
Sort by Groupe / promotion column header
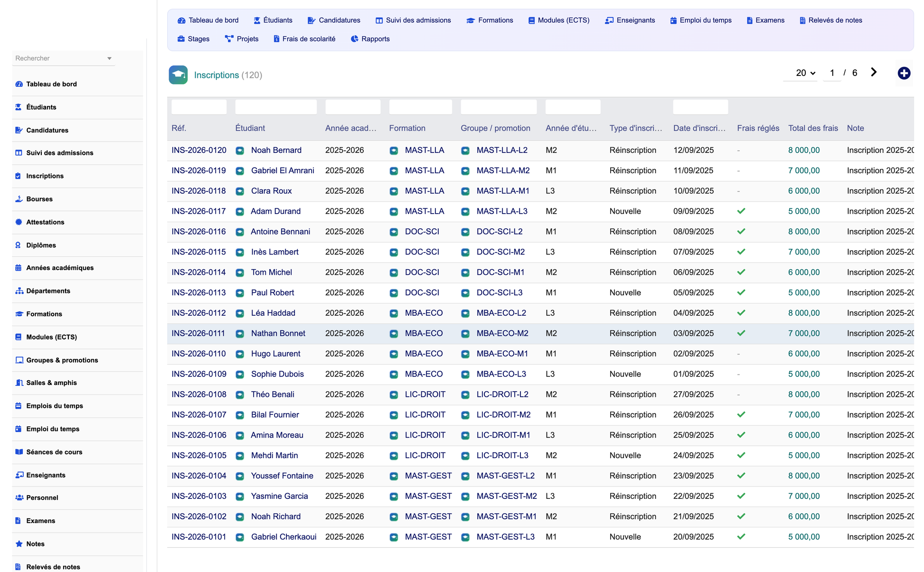tap(495, 128)
